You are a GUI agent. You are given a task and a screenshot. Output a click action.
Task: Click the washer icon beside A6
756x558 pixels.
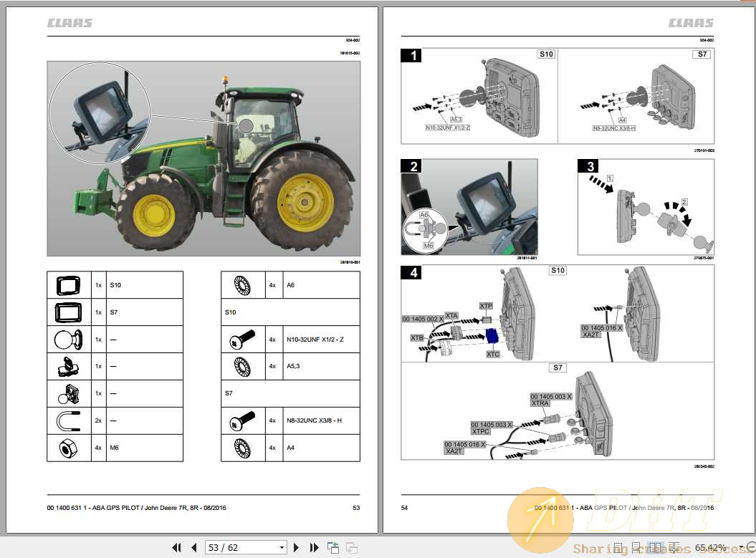[x=242, y=285]
